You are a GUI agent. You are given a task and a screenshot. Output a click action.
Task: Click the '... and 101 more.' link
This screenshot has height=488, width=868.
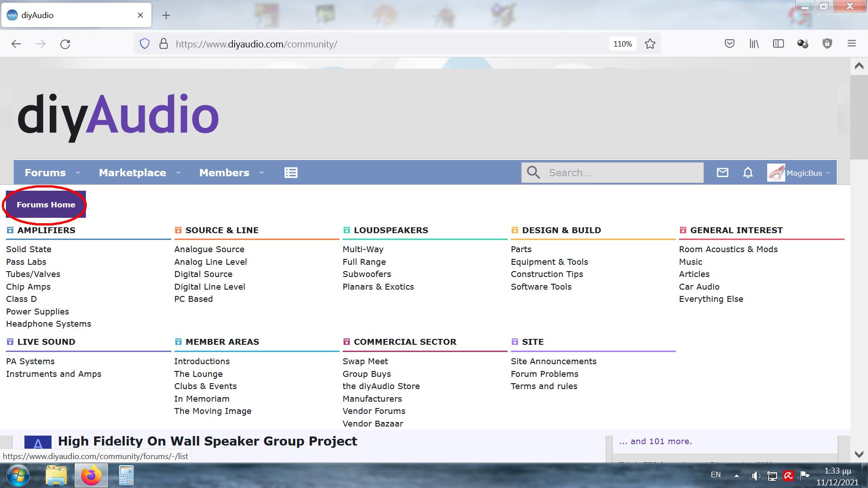pyautogui.click(x=656, y=441)
